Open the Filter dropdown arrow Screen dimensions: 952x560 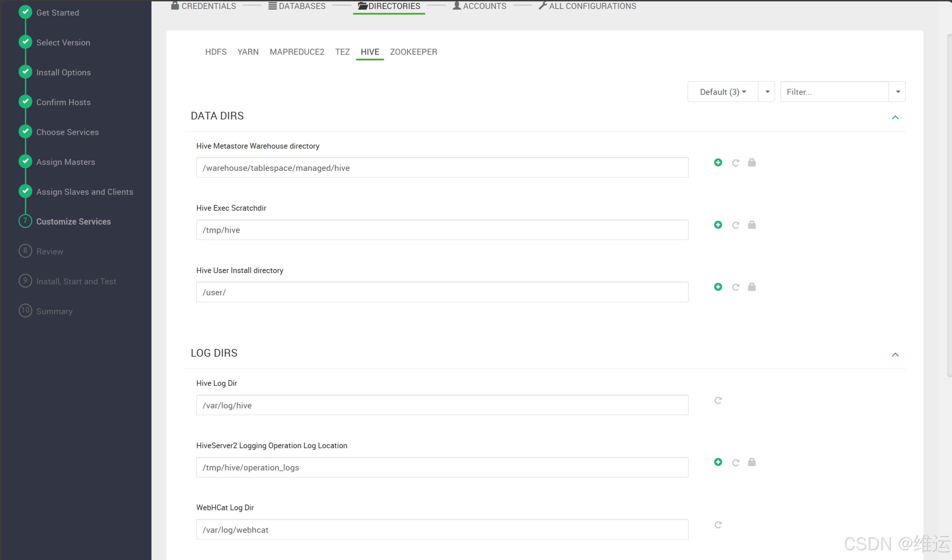898,91
